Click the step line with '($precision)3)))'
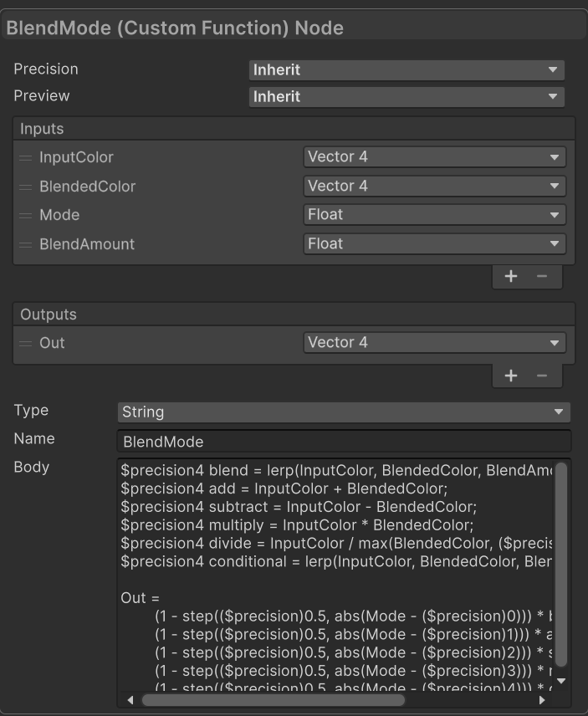The image size is (588, 716). 353,671
